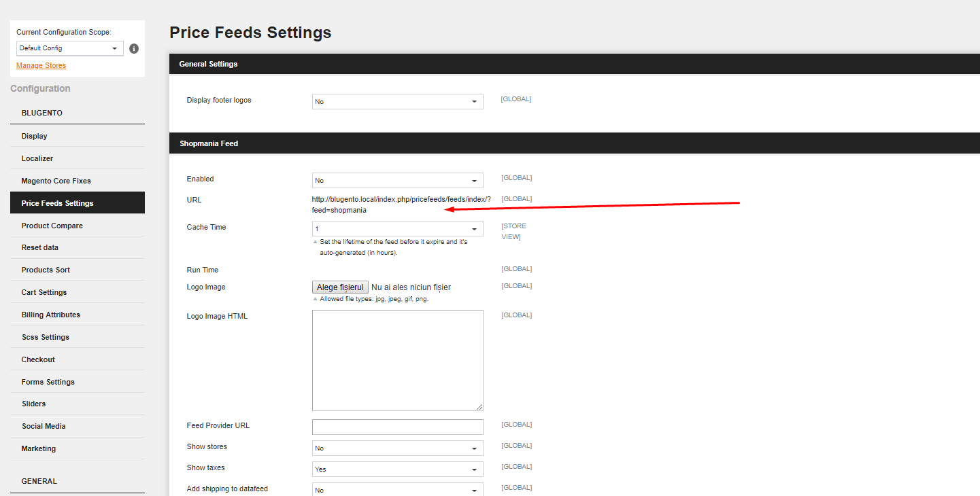Viewport: 980px width, 496px height.
Task: Click the Nu ai ales niciun fișier text
Action: pos(411,287)
